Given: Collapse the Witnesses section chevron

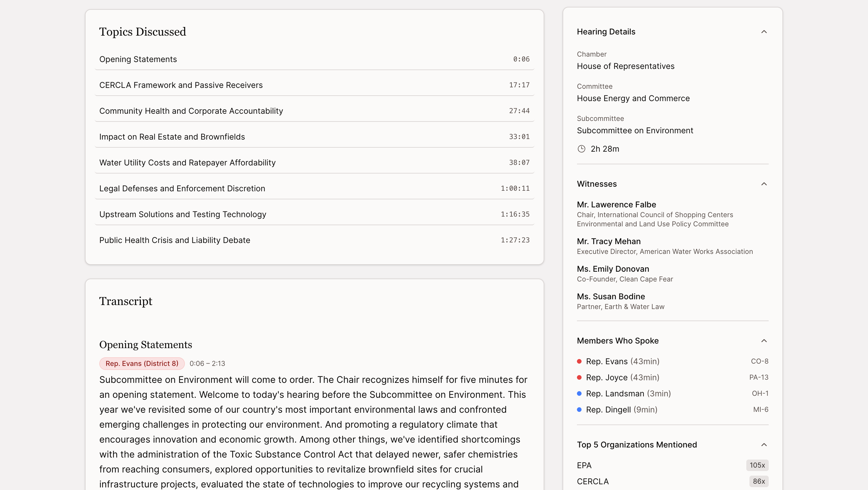Looking at the screenshot, I should point(764,184).
